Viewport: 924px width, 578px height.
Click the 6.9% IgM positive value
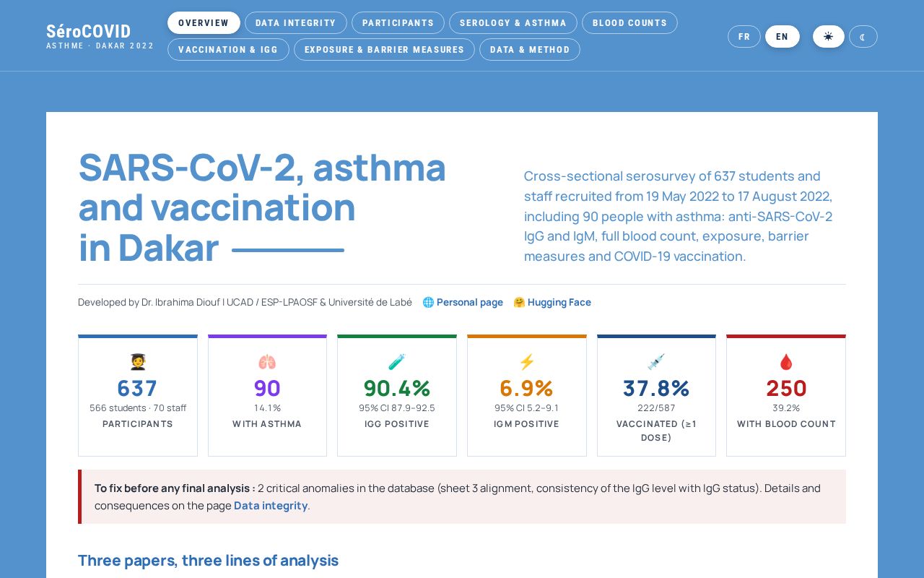coord(527,388)
